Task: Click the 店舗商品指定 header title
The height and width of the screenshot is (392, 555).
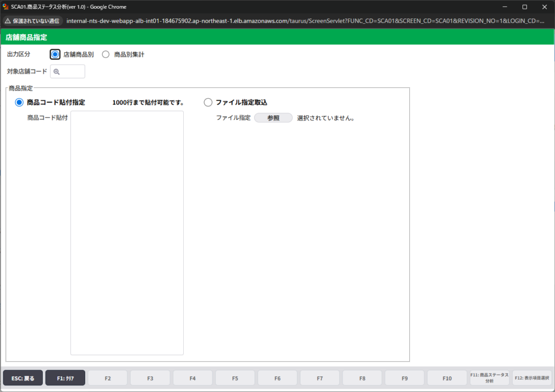Action: pos(27,37)
